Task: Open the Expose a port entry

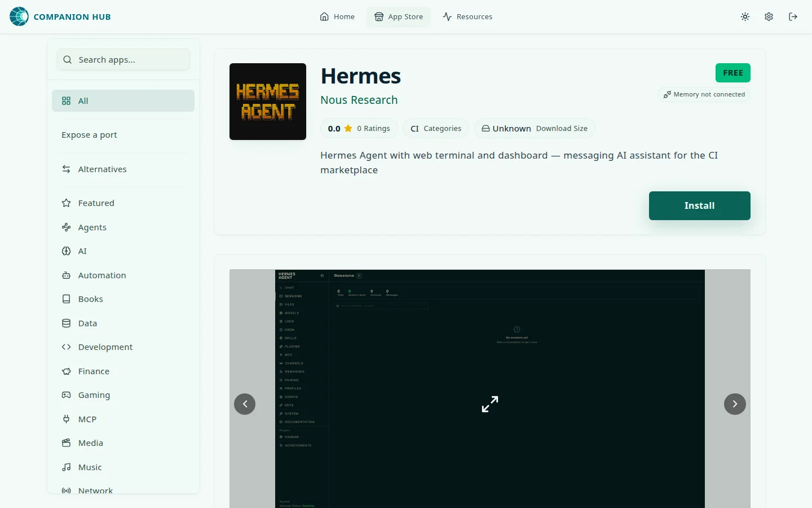Action: click(x=123, y=135)
